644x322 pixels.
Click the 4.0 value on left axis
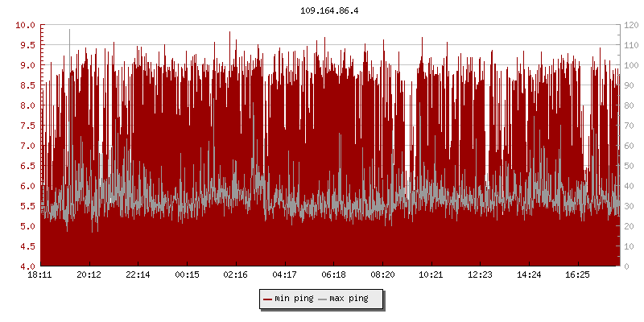click(27, 266)
